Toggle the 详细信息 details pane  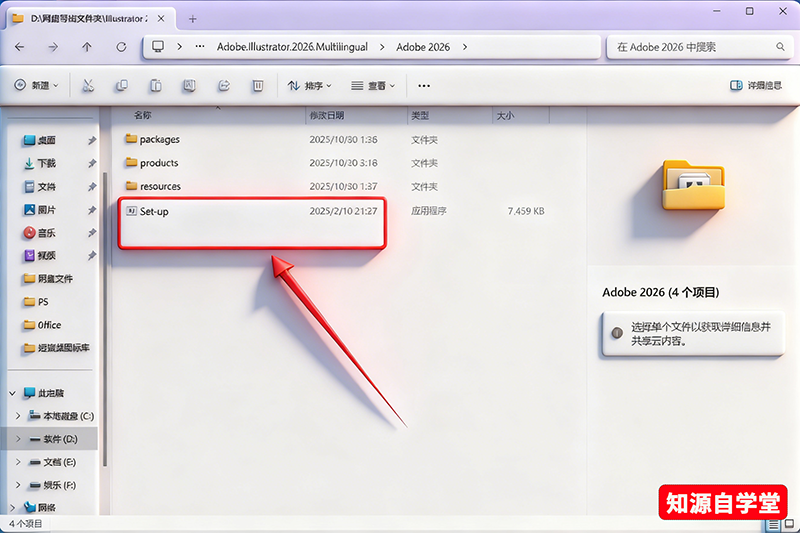pyautogui.click(x=756, y=86)
